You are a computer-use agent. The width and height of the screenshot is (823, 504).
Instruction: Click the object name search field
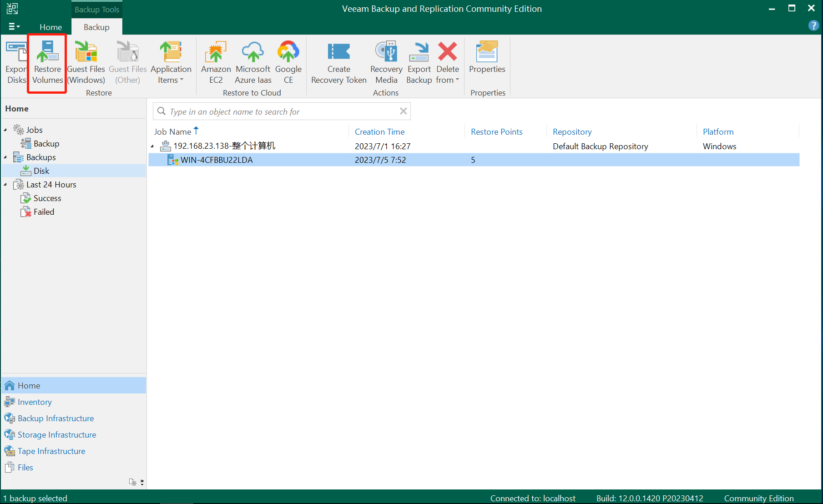point(282,111)
